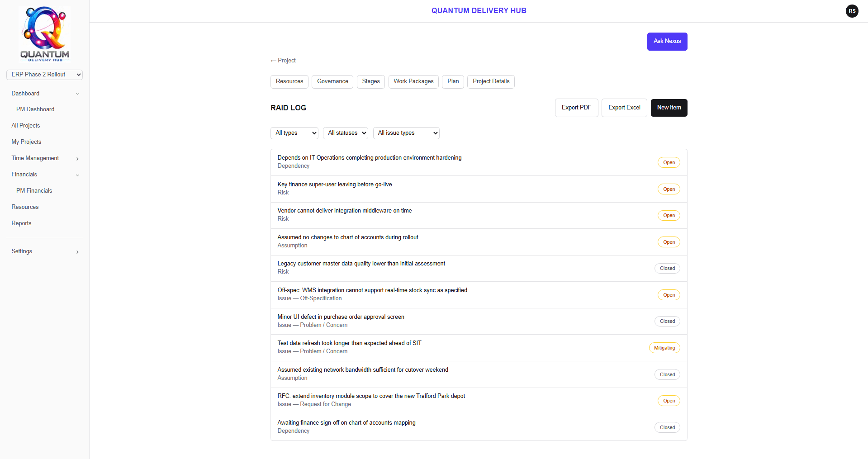Screen dimensions: 868x459
Task: Switch to the Resources tab
Action: (289, 82)
